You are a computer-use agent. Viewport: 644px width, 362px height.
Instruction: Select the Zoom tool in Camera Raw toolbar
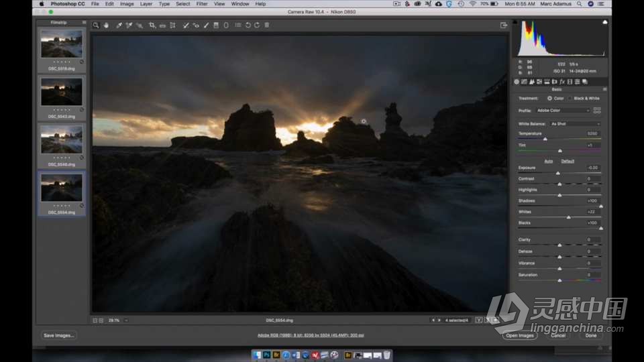point(96,25)
